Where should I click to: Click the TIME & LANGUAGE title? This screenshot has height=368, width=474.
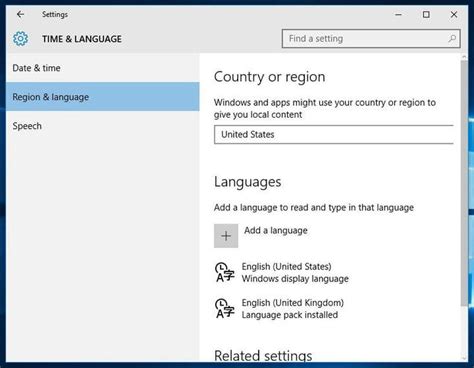pyautogui.click(x=82, y=39)
